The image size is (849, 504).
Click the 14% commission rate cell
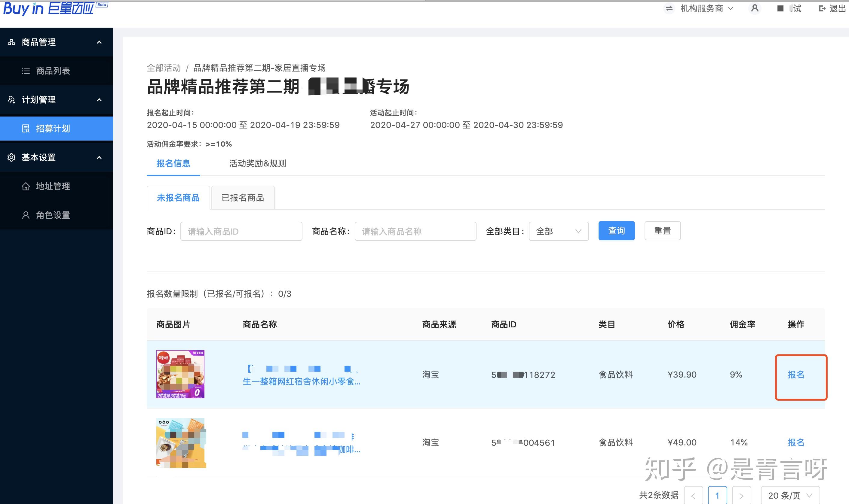739,442
